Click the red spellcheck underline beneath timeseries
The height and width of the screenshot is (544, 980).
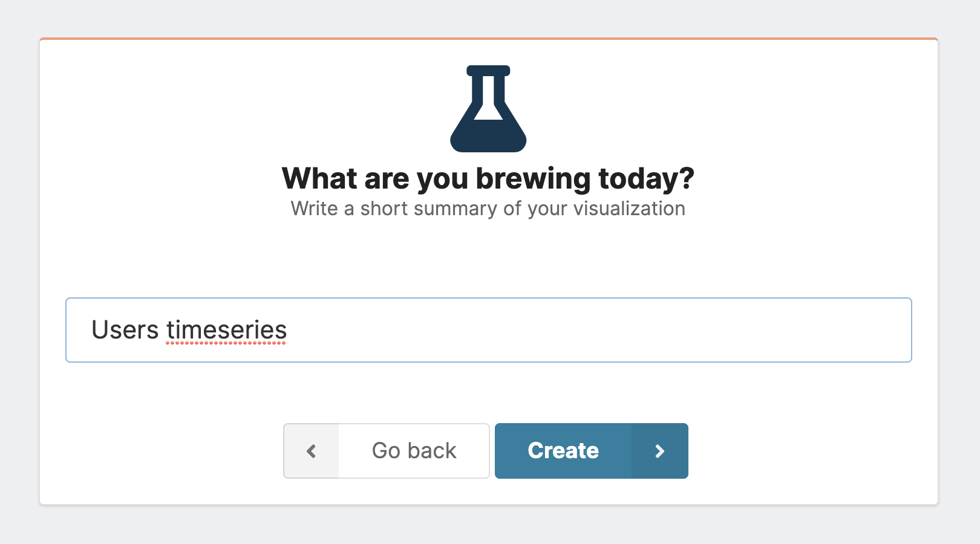coord(226,343)
